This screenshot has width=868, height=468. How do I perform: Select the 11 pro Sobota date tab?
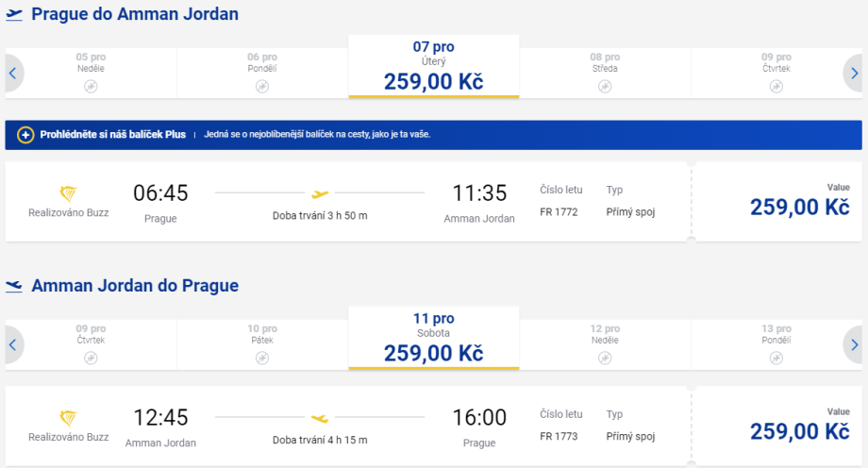(433, 339)
